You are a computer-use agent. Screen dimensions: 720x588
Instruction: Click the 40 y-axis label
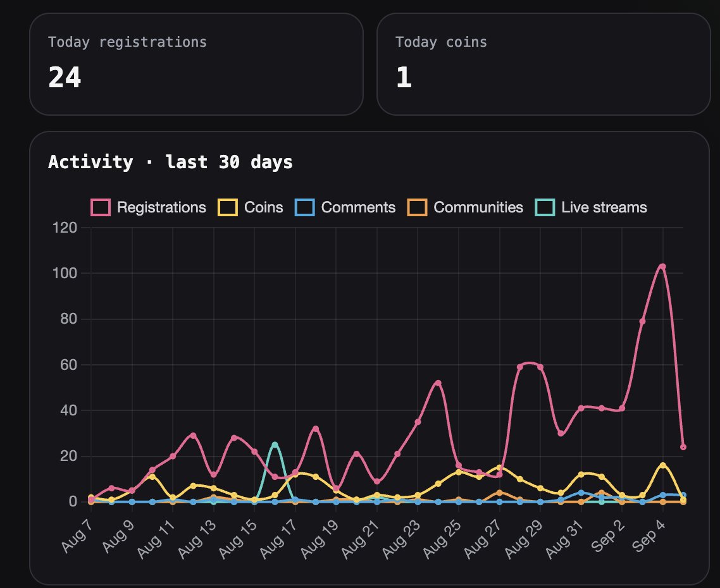click(69, 410)
